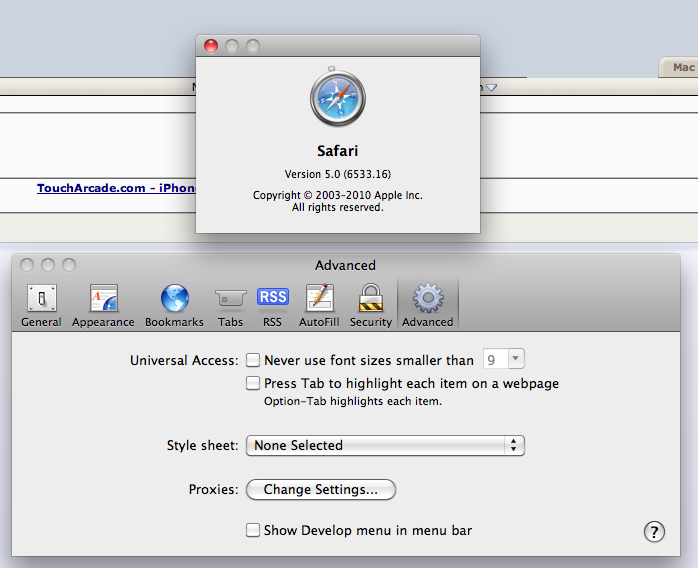Click the Copyright 2003-2010 Apple Inc. text
This screenshot has height=568, width=698.
(x=338, y=195)
